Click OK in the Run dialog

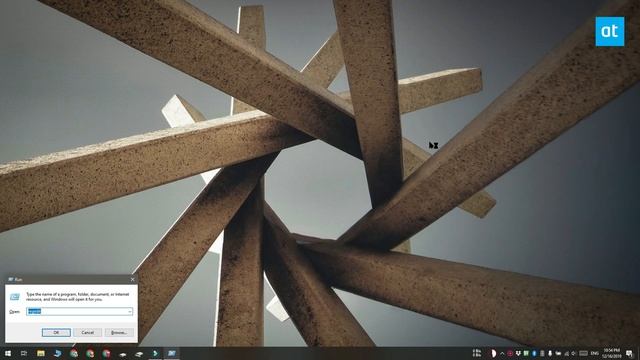pyautogui.click(x=56, y=332)
